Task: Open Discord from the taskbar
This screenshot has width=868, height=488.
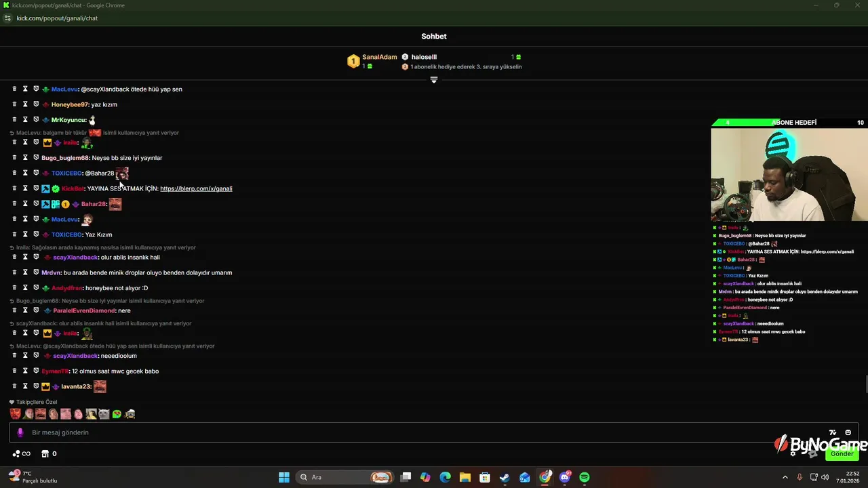Action: [x=565, y=477]
